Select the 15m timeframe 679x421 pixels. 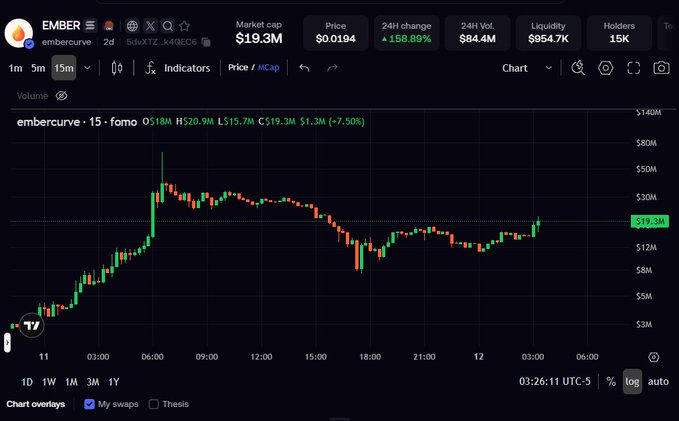[x=64, y=68]
